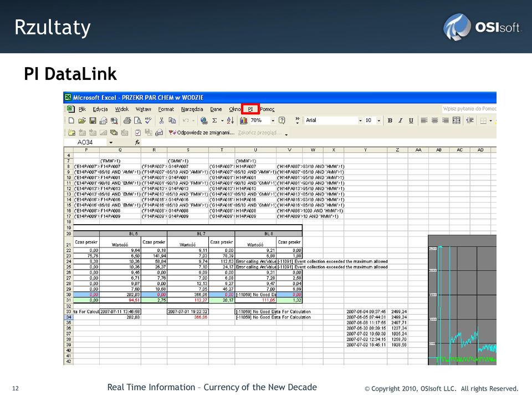Save the workbook with the floppy icon

[93, 120]
